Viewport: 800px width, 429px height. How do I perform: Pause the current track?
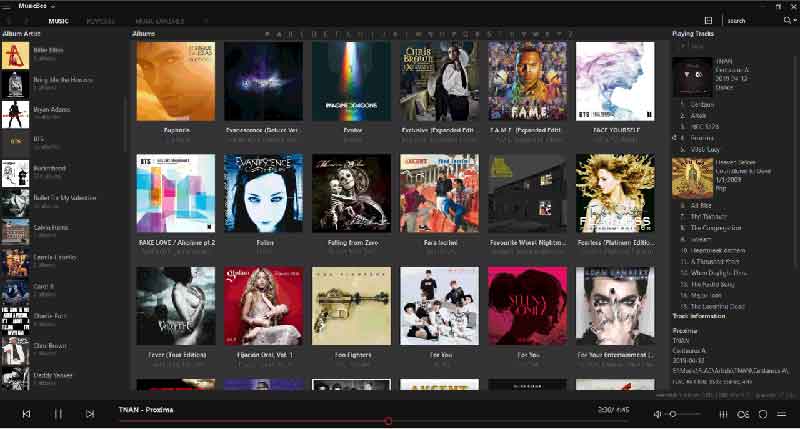pyautogui.click(x=58, y=414)
